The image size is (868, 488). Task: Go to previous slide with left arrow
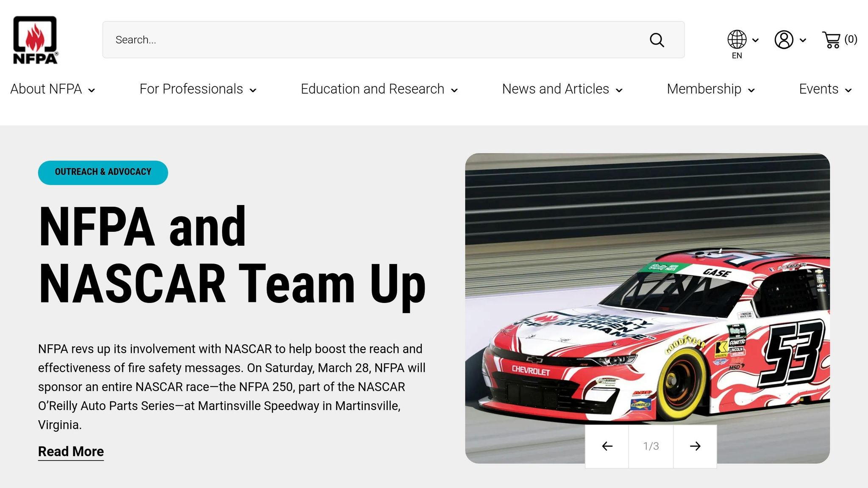(607, 446)
